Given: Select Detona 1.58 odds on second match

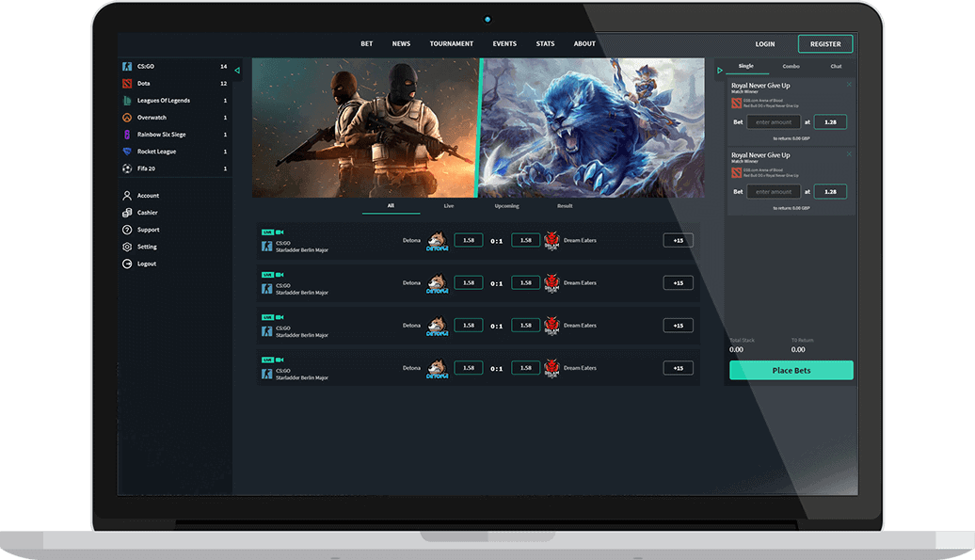Looking at the screenshot, I should point(468,282).
